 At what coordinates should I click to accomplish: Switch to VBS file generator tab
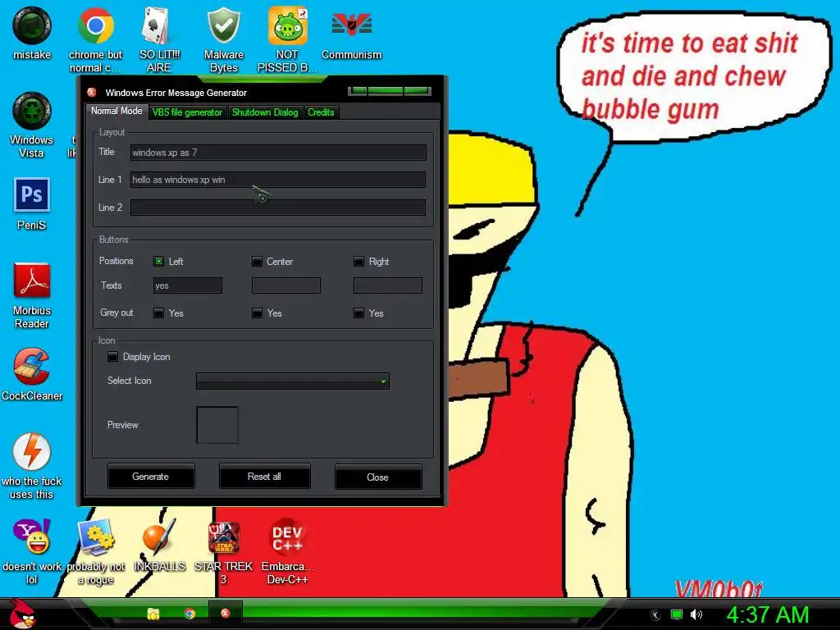(187, 112)
